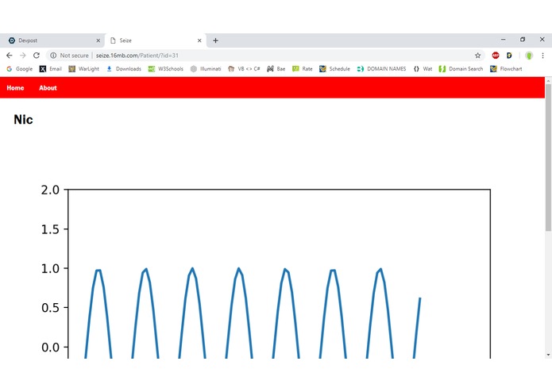Open the Domain Search bookmark
The height and width of the screenshot is (392, 552).
tap(461, 69)
